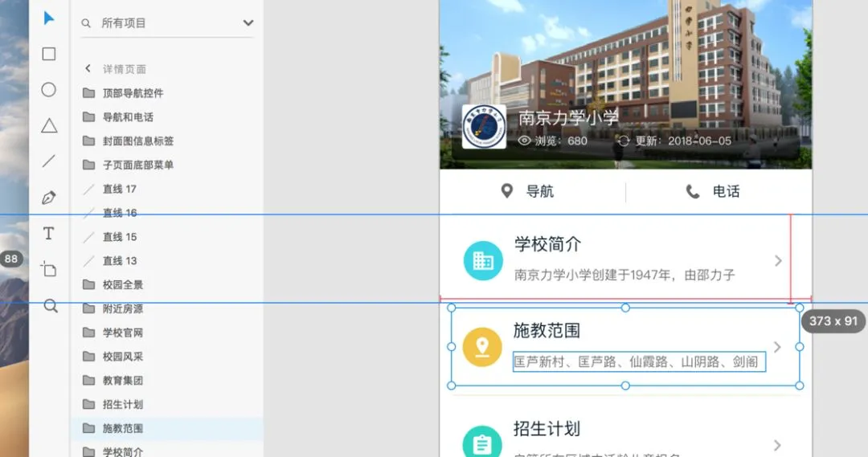The image size is (868, 457).
Task: Select the arrow Select tool
Action: click(x=49, y=18)
